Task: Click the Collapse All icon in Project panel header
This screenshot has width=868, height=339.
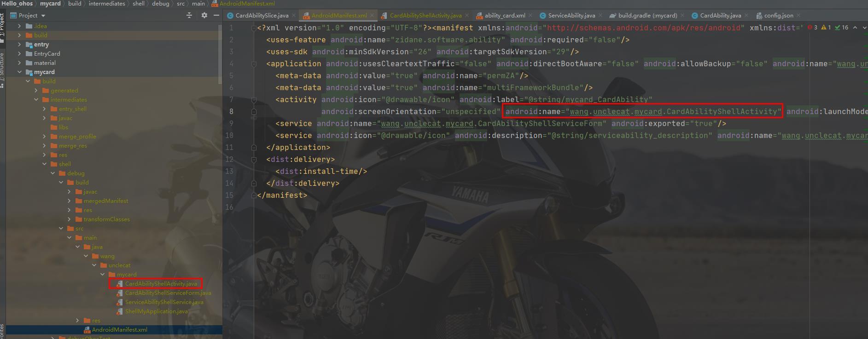Action: [x=189, y=15]
